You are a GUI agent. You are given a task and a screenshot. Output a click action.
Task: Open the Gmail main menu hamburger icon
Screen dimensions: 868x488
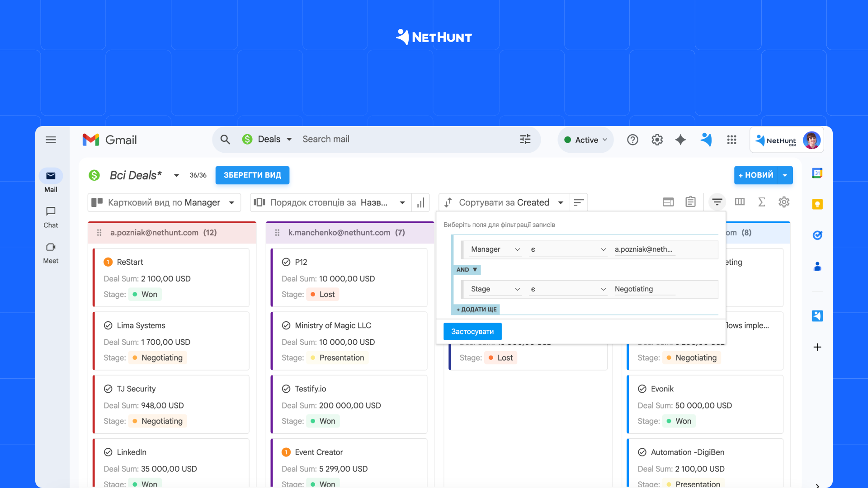coord(51,140)
